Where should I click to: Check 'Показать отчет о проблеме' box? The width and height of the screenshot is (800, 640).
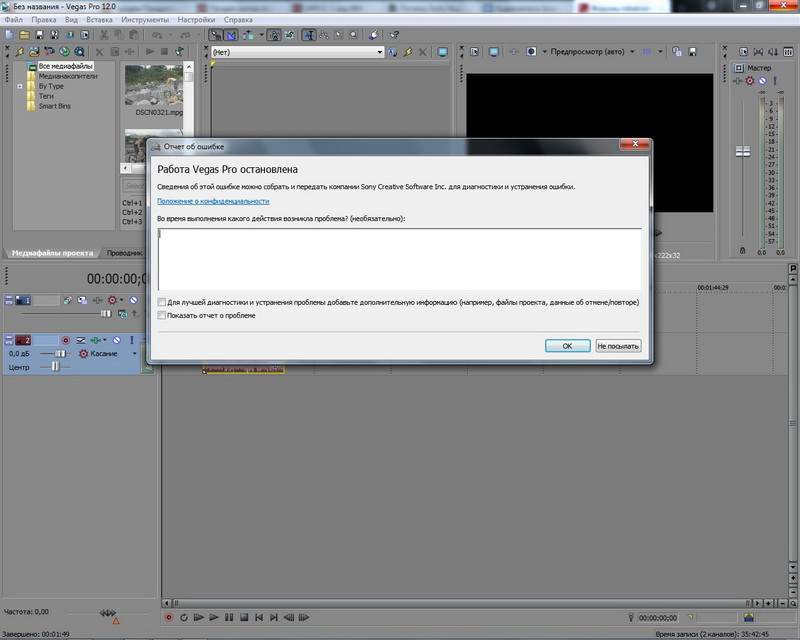click(162, 315)
